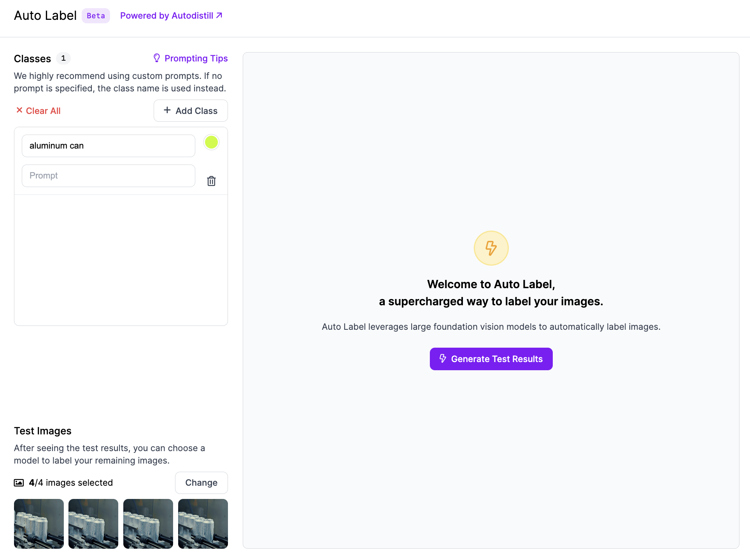Select the last test image thumbnail
Screen dimensions: 750x560
[203, 524]
